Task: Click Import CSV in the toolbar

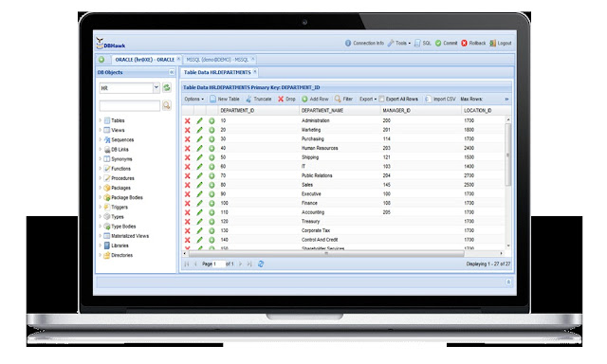Action: click(440, 99)
